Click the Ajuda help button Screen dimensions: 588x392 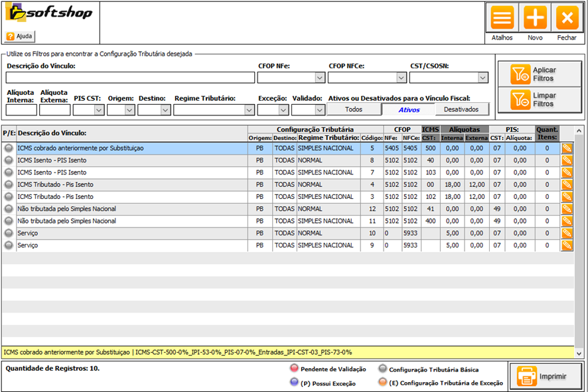tap(20, 36)
